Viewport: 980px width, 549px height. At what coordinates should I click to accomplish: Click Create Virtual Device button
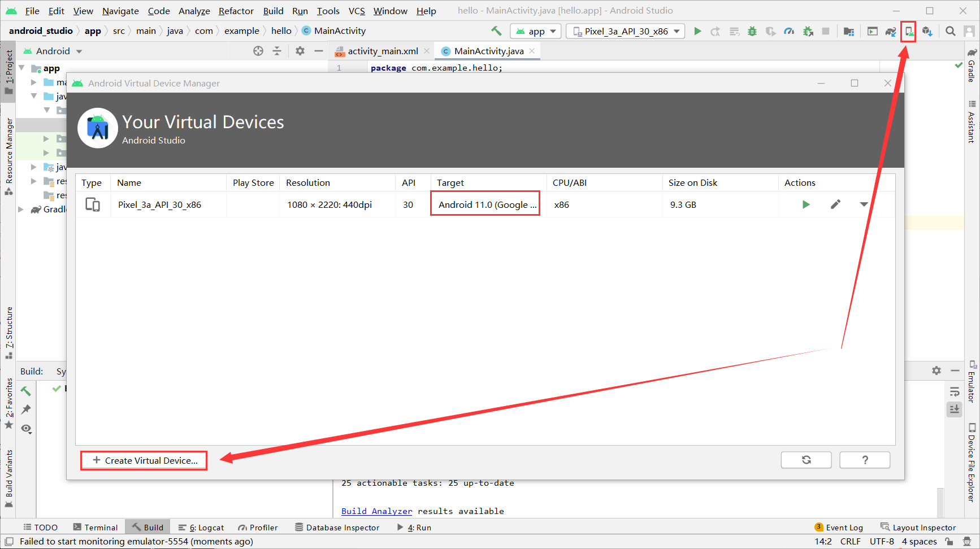(x=144, y=460)
